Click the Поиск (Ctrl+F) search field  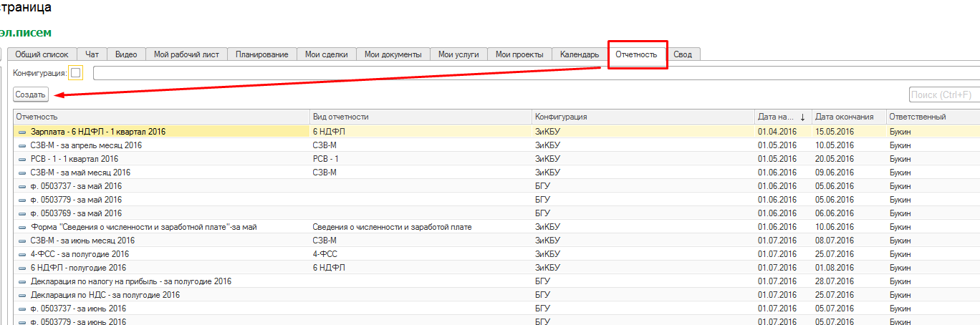point(944,94)
